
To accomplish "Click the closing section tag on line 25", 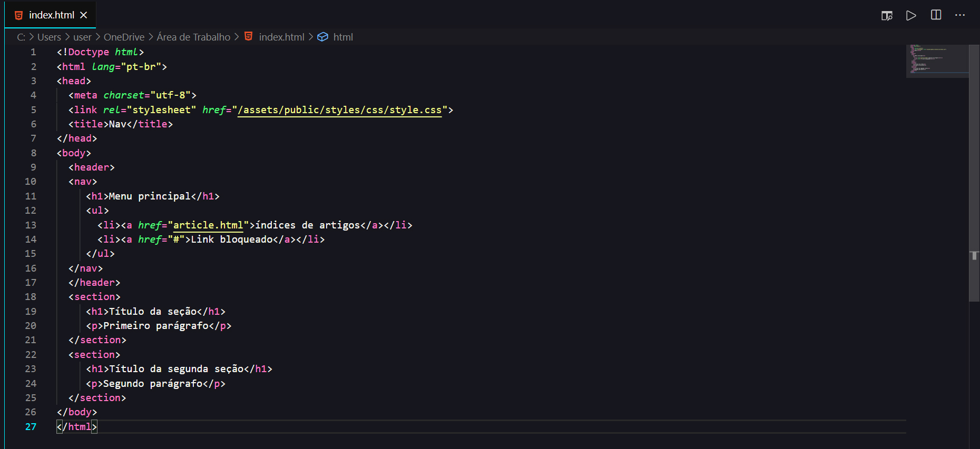I will (97, 398).
